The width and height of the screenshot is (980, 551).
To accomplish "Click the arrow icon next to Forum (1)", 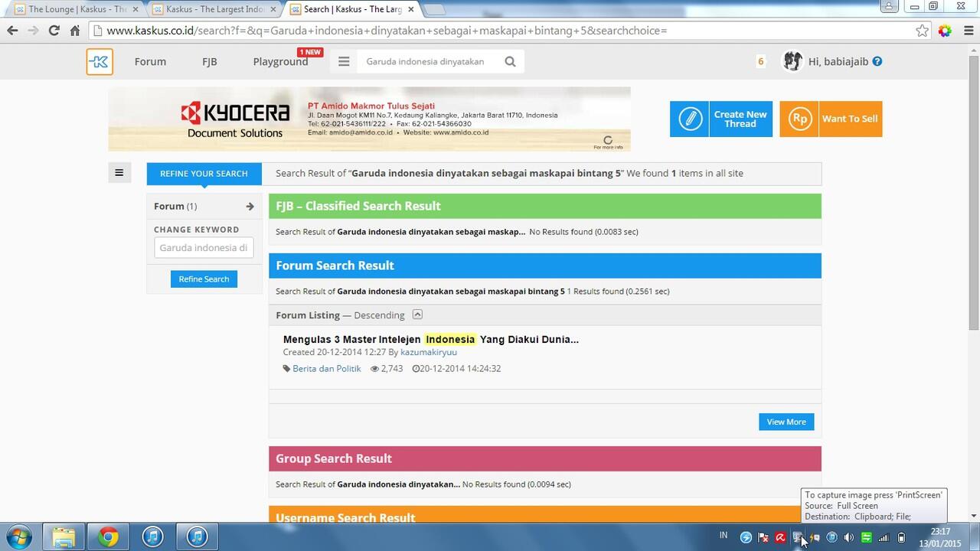I will [250, 207].
